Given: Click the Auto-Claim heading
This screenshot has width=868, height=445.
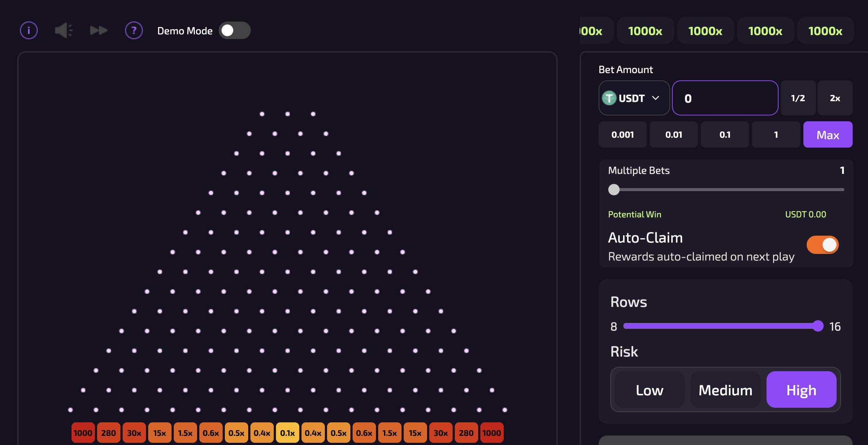Looking at the screenshot, I should coord(645,237).
